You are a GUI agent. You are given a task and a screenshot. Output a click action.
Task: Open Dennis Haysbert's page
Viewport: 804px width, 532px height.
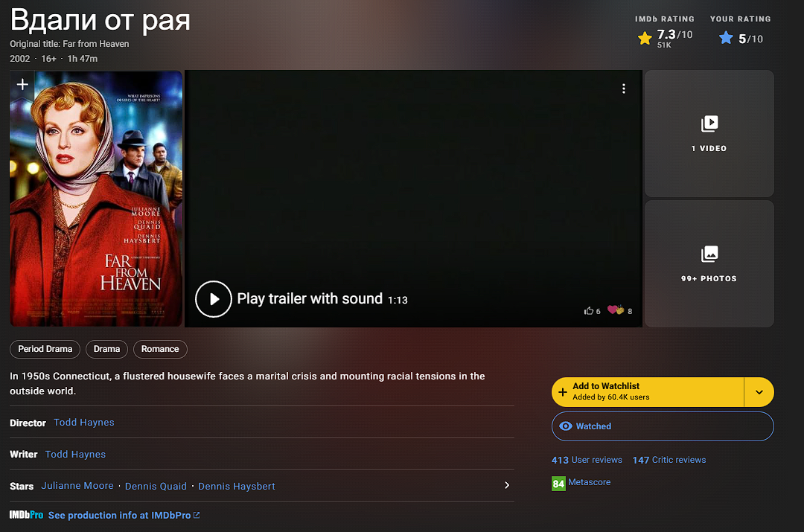(237, 486)
